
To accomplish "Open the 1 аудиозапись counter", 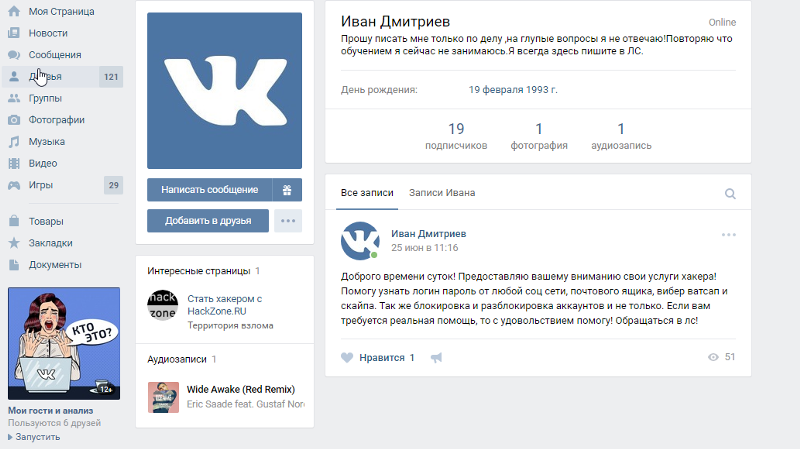I will (621, 136).
